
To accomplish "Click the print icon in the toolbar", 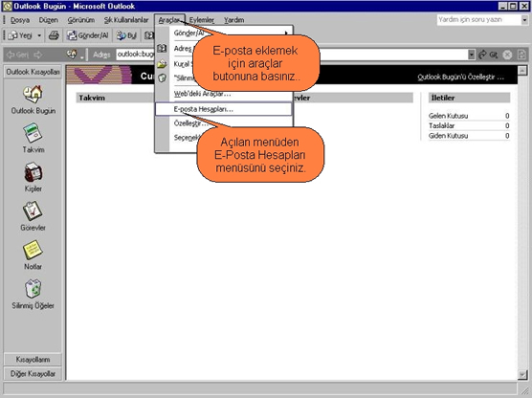I will 54,35.
